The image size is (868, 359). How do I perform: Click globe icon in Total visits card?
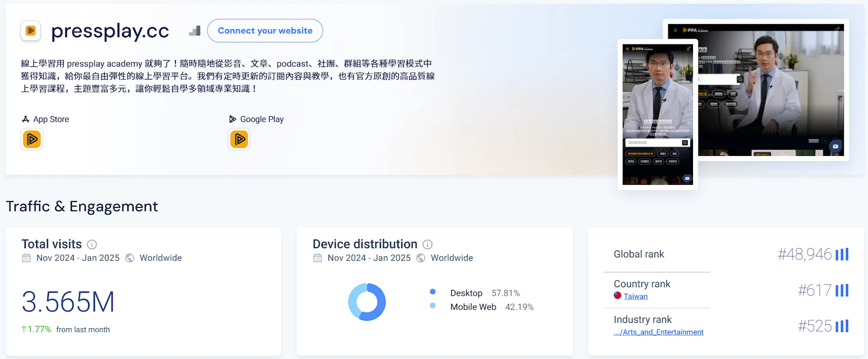(130, 258)
